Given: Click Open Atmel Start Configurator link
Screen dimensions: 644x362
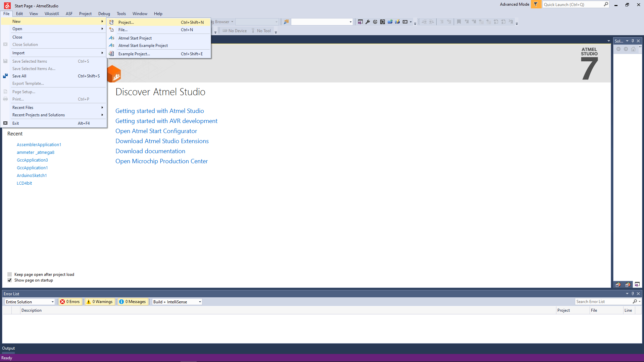Looking at the screenshot, I should click(156, 131).
